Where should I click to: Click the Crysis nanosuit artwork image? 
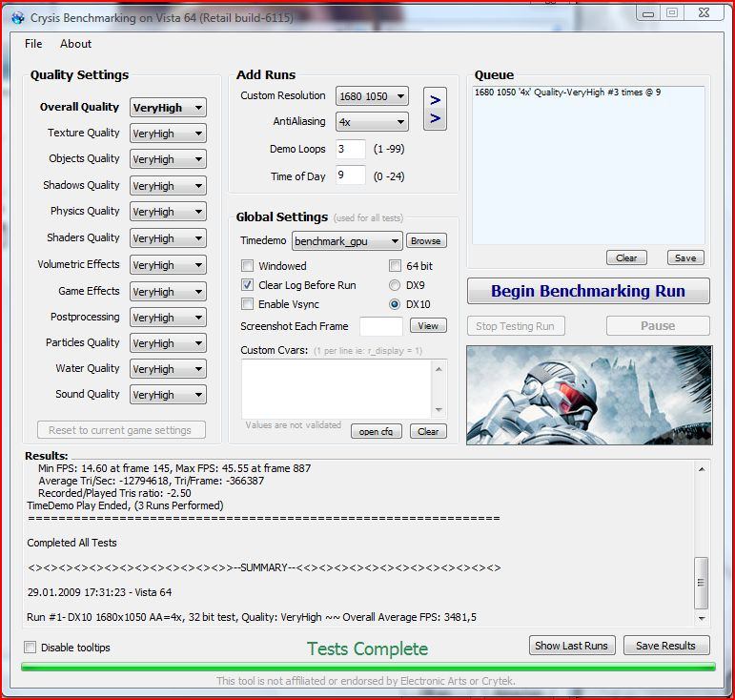[589, 395]
